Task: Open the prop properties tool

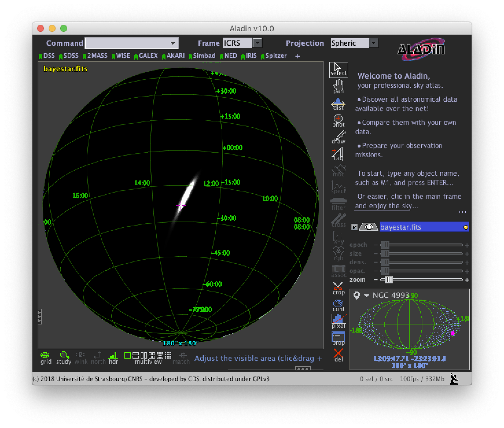Action: 338,338
